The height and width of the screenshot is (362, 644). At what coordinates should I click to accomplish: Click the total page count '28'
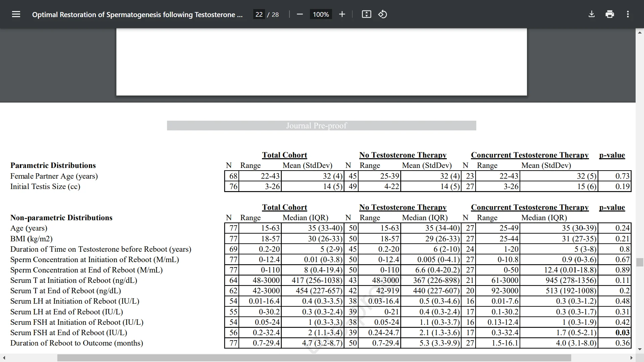[x=275, y=14]
